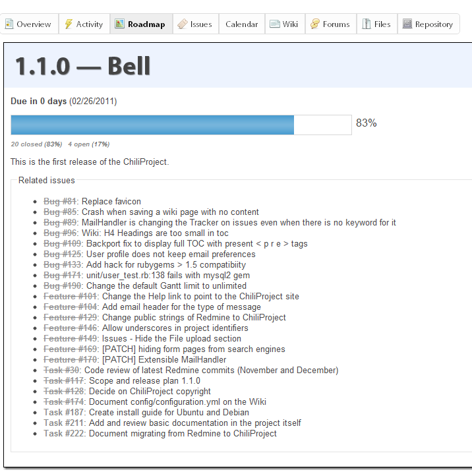This screenshot has height=476, width=472.
Task: Click the Roadmap map icon
Action: tap(119, 24)
